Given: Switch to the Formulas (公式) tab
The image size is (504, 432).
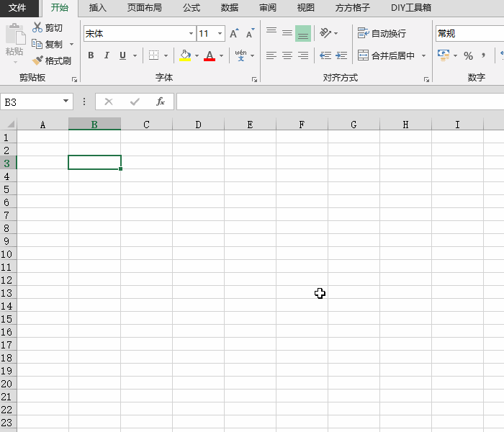Looking at the screenshot, I should pyautogui.click(x=192, y=8).
